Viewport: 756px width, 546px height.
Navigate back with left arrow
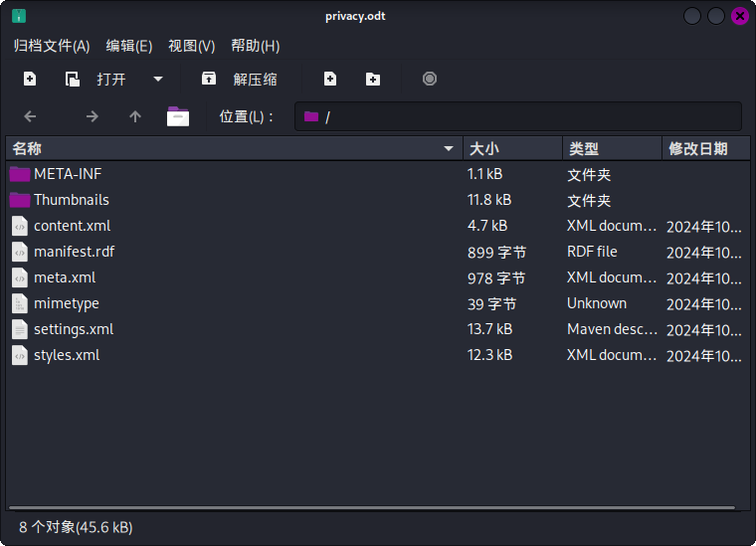(x=30, y=116)
